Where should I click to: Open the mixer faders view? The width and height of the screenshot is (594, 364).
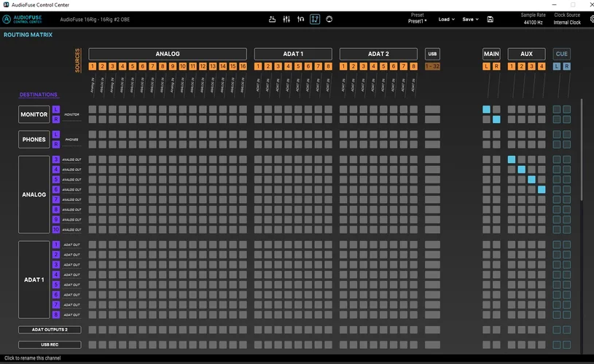pos(286,19)
